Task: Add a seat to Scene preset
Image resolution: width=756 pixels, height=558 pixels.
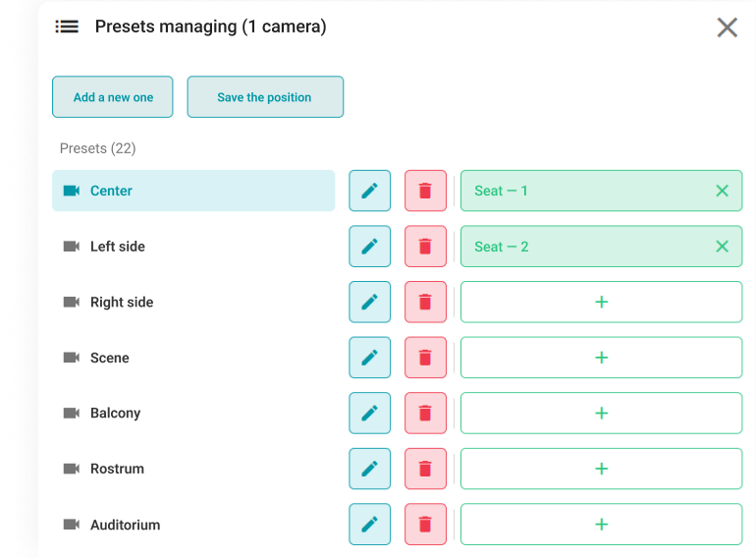Action: [x=601, y=358]
